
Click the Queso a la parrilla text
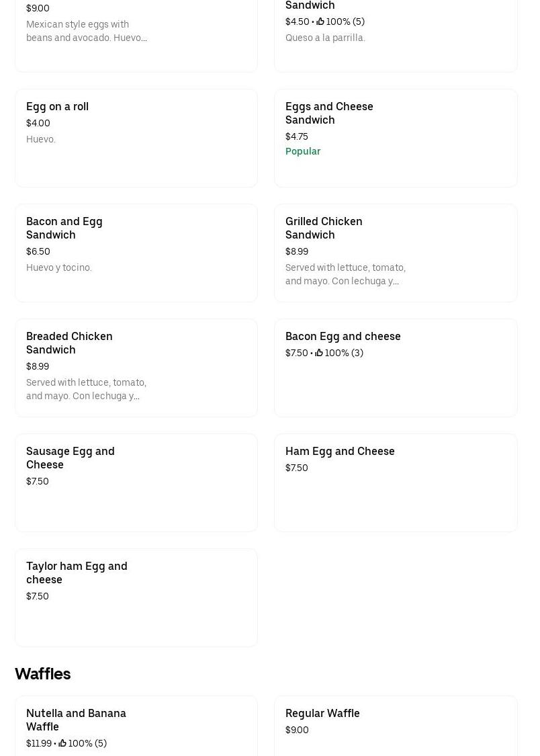[x=325, y=38]
